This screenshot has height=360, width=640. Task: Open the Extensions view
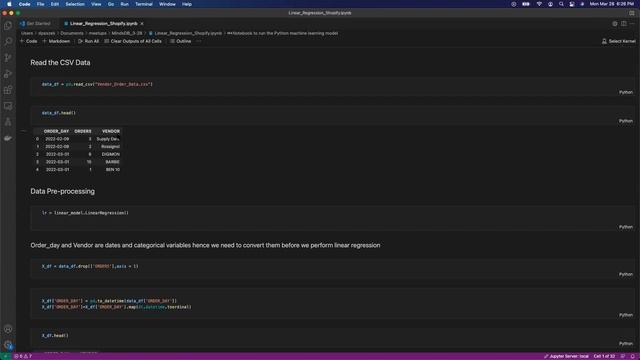8,90
